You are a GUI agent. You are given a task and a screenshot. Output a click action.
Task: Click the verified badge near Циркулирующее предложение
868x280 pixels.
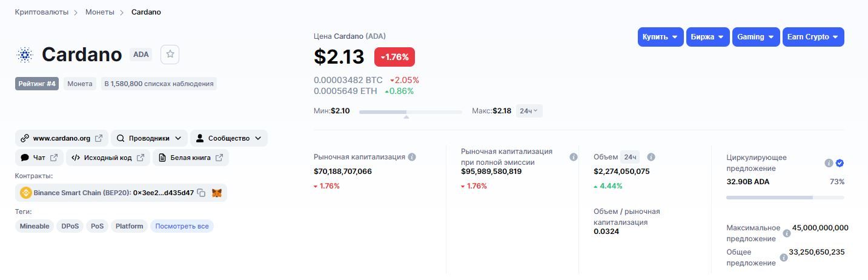[840, 163]
